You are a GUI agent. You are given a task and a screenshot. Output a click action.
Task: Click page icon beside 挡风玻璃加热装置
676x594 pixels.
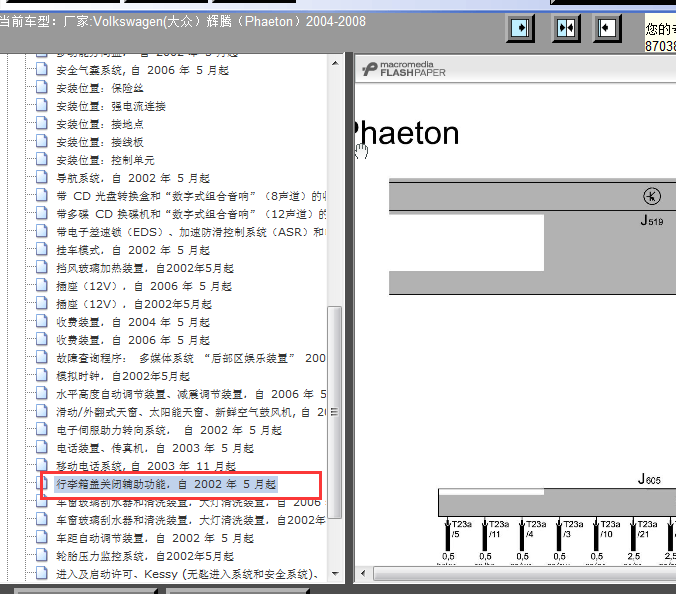tap(42, 268)
